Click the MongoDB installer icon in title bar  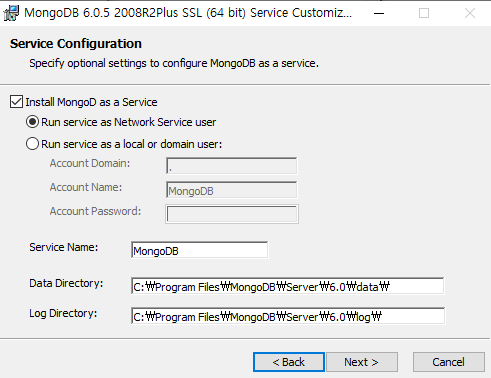point(11,13)
